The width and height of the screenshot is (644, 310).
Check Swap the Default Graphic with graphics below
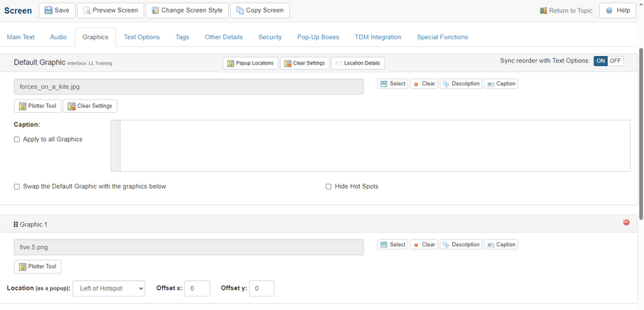click(17, 187)
